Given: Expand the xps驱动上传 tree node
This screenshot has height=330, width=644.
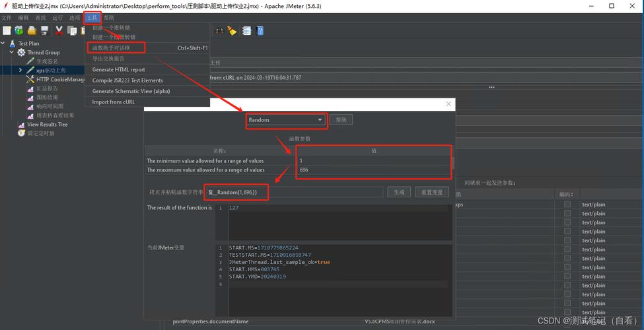Looking at the screenshot, I should (x=20, y=70).
